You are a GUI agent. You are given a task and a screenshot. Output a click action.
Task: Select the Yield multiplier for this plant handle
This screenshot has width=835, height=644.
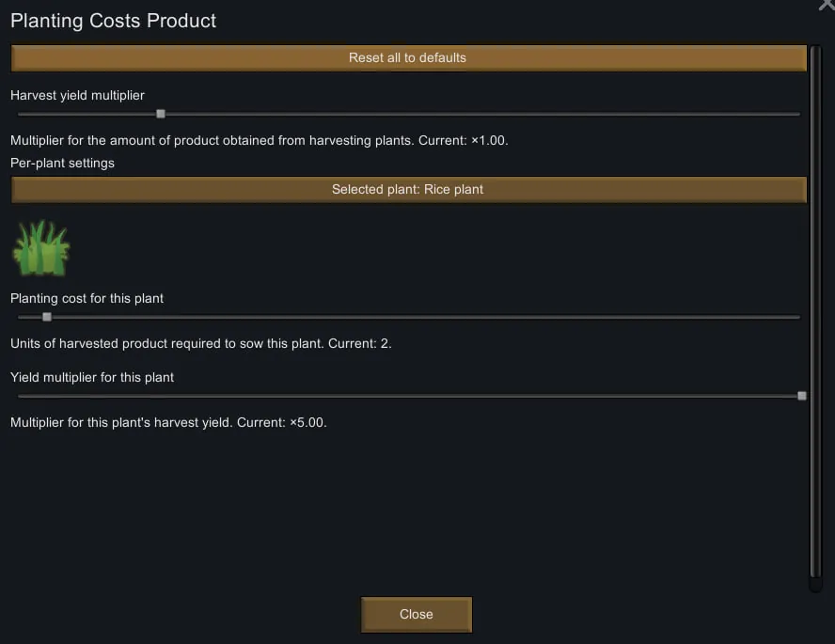801,396
